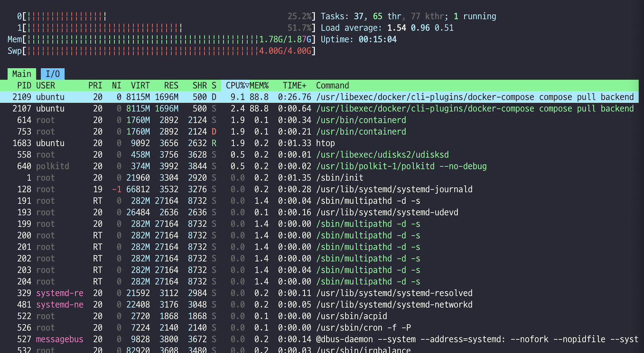Select the multipathd process with PID 191
Screen dimensions: 644x353
(x=319, y=201)
